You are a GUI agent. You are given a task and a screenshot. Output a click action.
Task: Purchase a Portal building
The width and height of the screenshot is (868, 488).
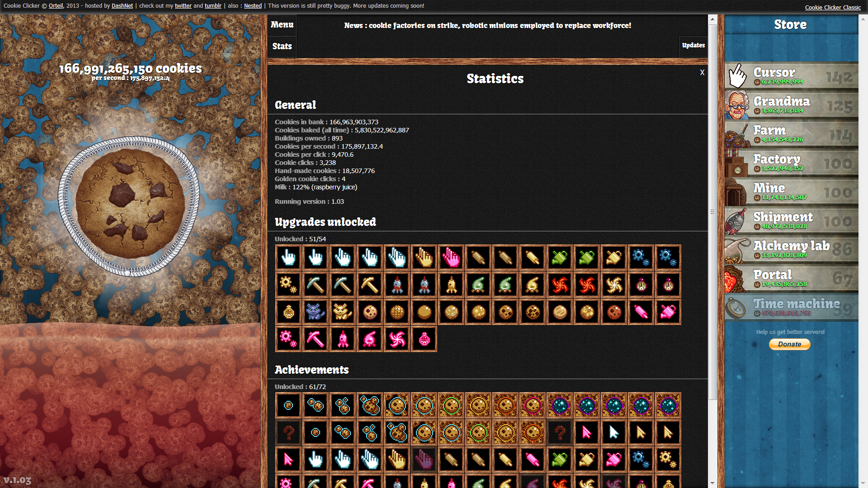pyautogui.click(x=791, y=278)
